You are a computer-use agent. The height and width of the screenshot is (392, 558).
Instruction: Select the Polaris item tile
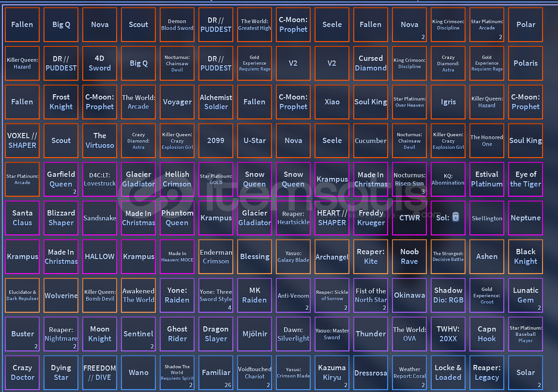click(x=526, y=63)
